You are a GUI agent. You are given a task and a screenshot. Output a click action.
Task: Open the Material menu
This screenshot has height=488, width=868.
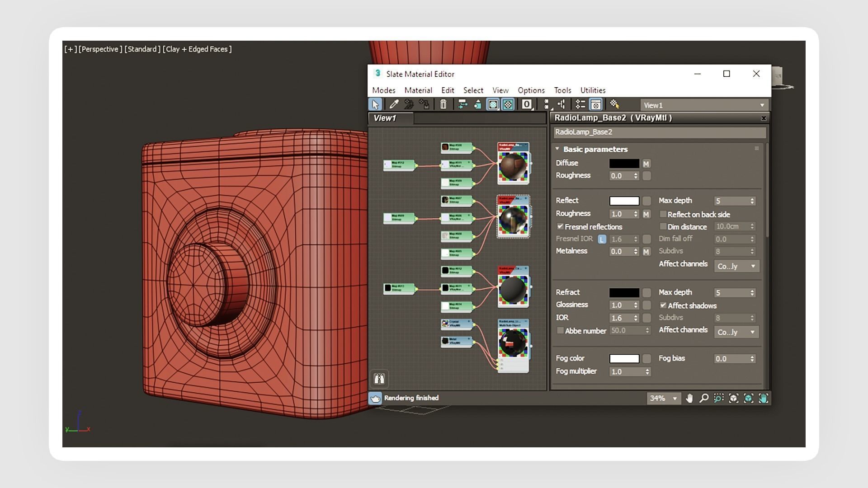coord(418,90)
